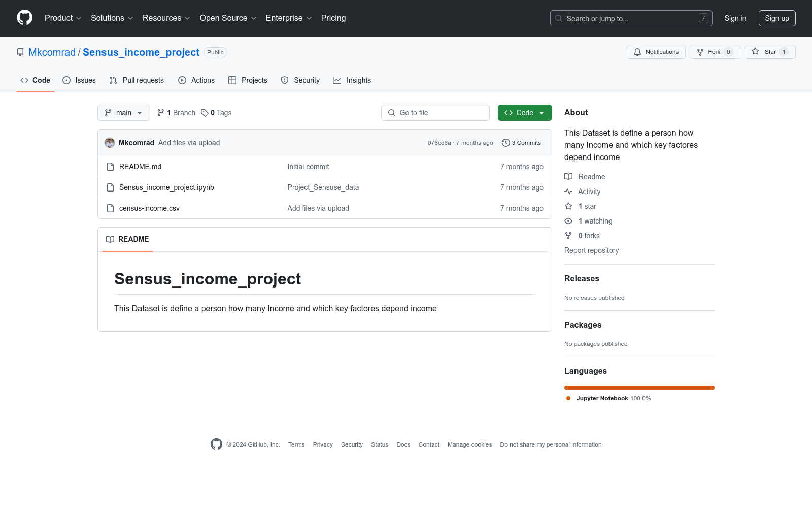Click the Packages heading link
The width and height of the screenshot is (812, 508).
tap(583, 325)
